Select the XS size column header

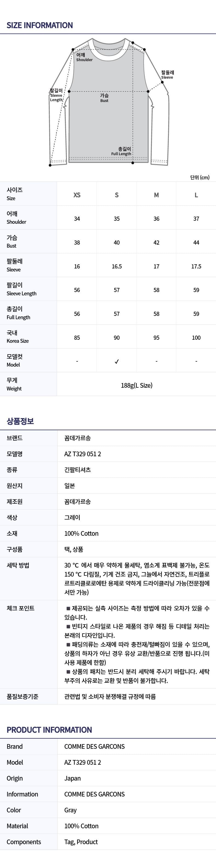[77, 195]
